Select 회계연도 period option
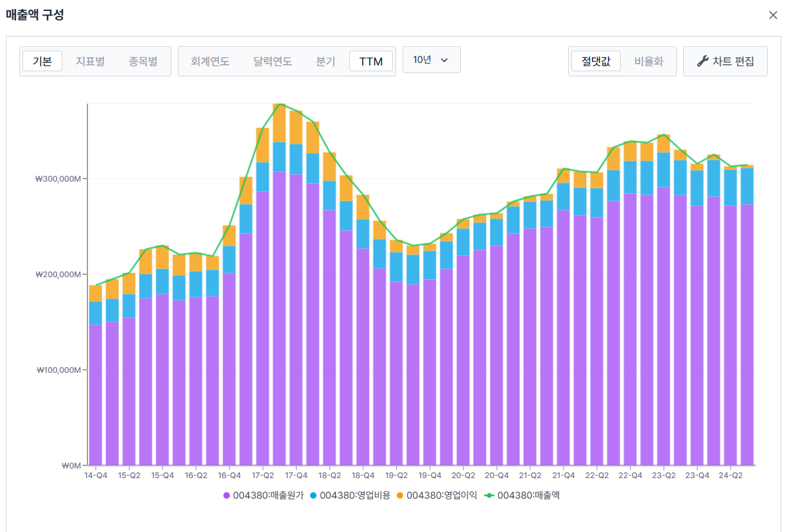The image size is (789, 532). click(x=210, y=62)
